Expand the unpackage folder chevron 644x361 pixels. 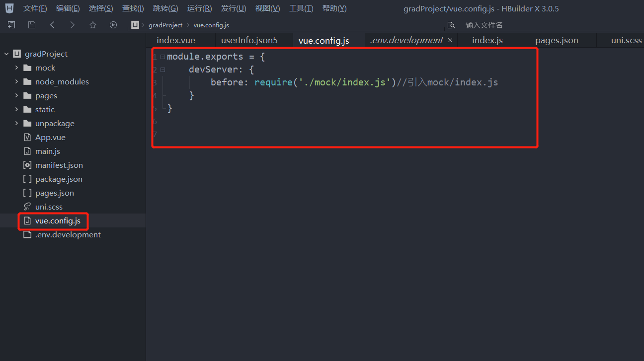tap(16, 123)
